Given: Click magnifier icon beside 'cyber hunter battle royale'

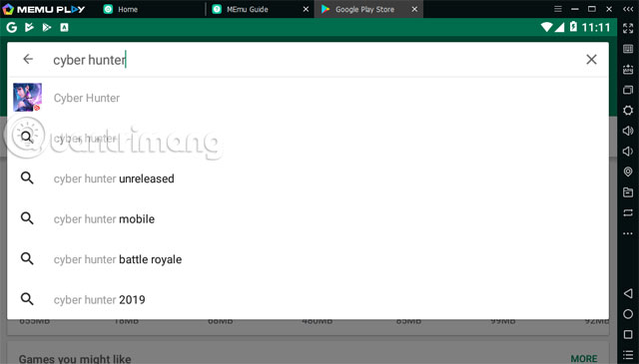Looking at the screenshot, I should (x=27, y=258).
